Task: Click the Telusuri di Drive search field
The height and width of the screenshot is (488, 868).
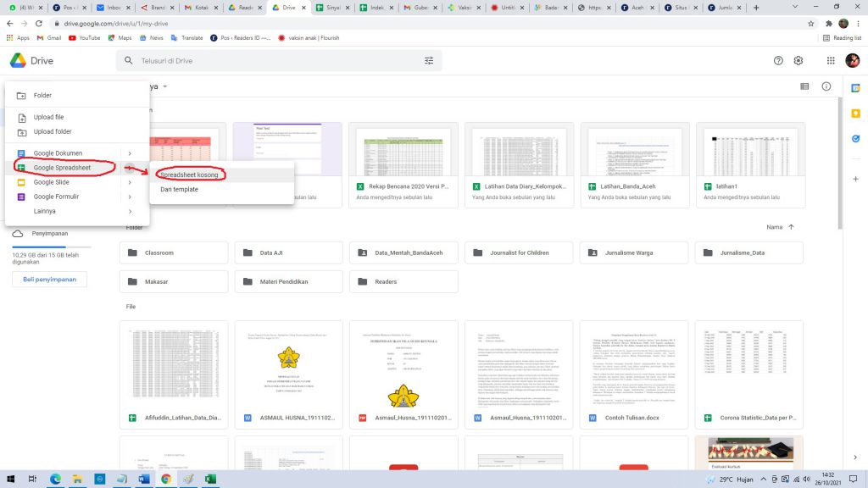Action: [x=277, y=61]
